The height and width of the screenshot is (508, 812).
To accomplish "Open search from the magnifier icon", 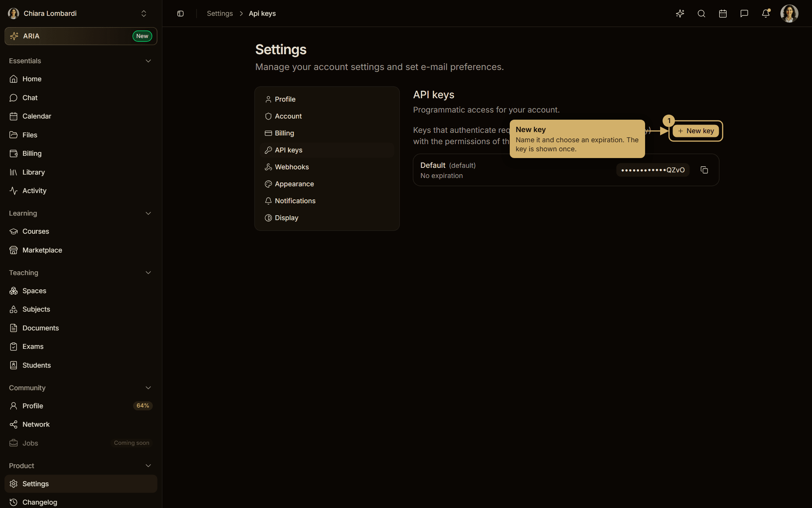I will (701, 14).
